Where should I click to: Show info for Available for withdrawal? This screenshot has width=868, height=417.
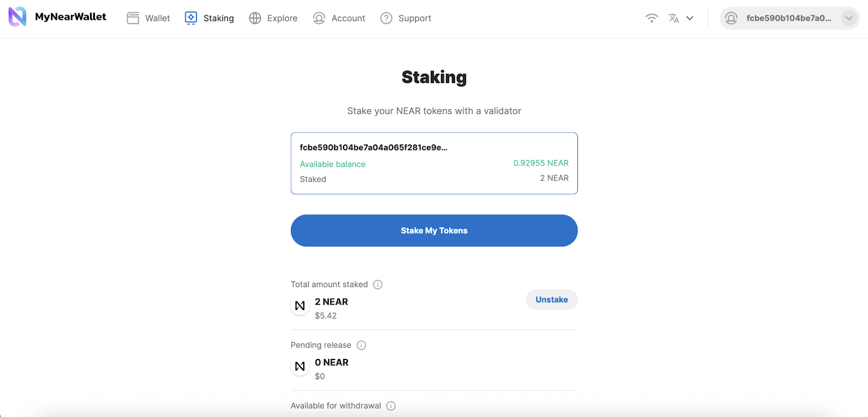391,406
